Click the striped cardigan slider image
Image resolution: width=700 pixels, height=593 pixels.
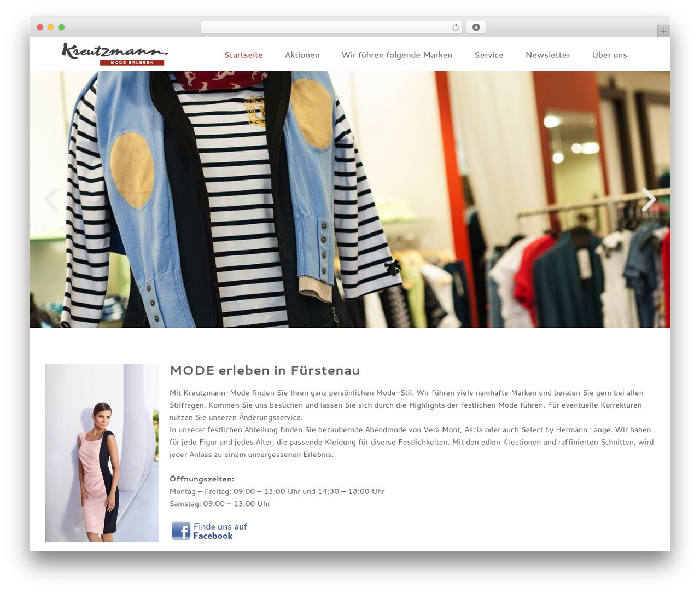pos(350,200)
